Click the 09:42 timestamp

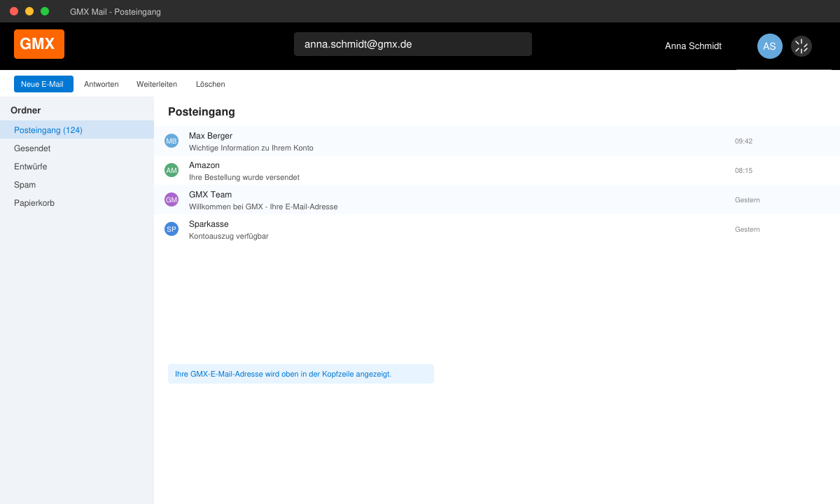(x=743, y=141)
